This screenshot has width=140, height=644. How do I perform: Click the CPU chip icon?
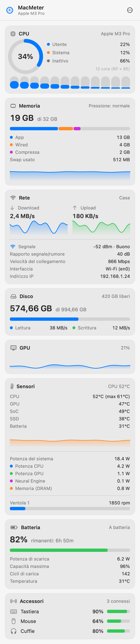[13, 34]
